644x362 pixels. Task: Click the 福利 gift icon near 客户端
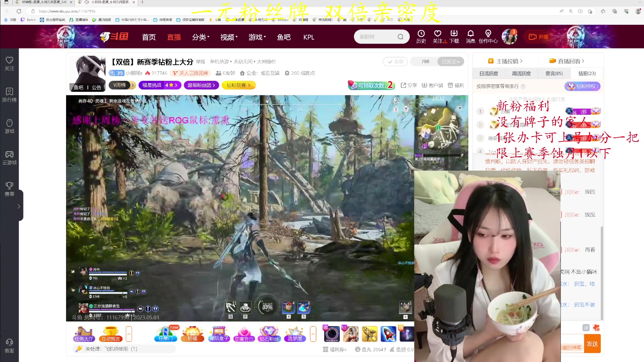click(451, 85)
